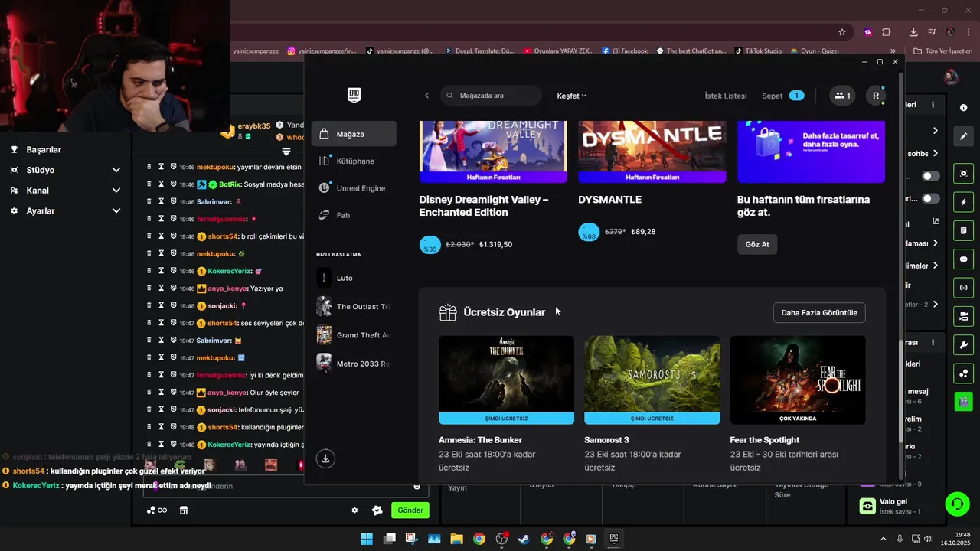Open the R profile avatar menu
The image size is (980, 551).
pyautogui.click(x=876, y=96)
